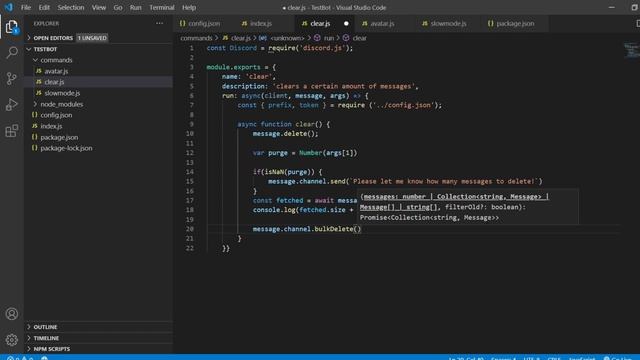
Task: Click the Explorer more actions ellipsis
Action: coord(160,24)
